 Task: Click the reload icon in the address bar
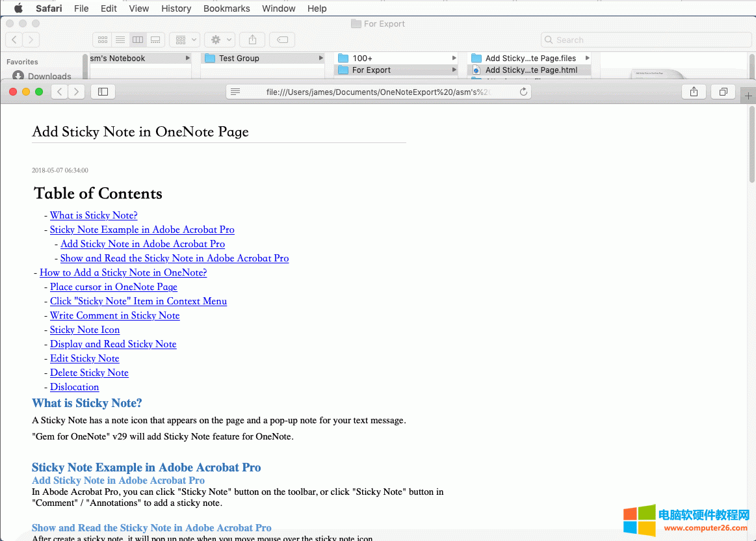click(522, 92)
